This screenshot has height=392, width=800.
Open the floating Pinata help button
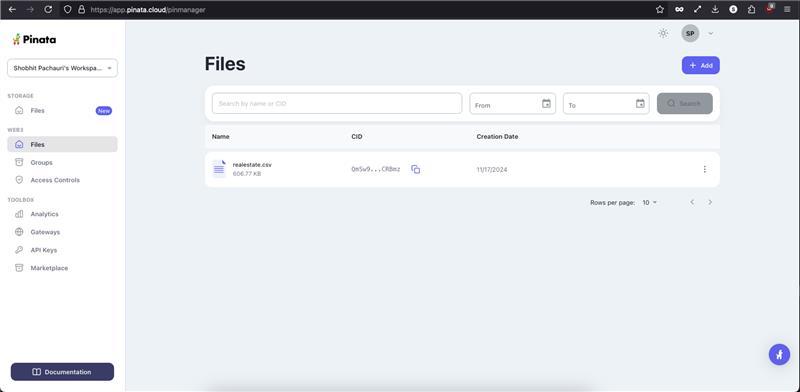pos(779,354)
